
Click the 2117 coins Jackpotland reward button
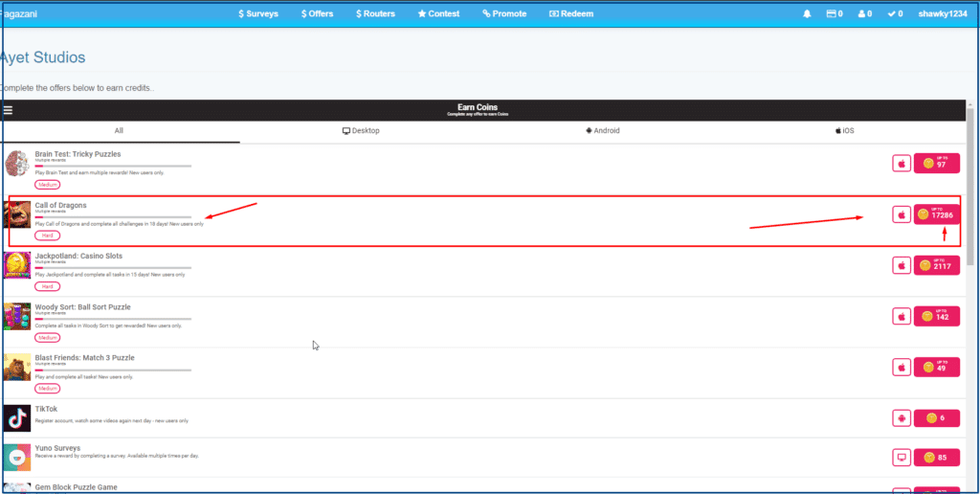(x=936, y=265)
